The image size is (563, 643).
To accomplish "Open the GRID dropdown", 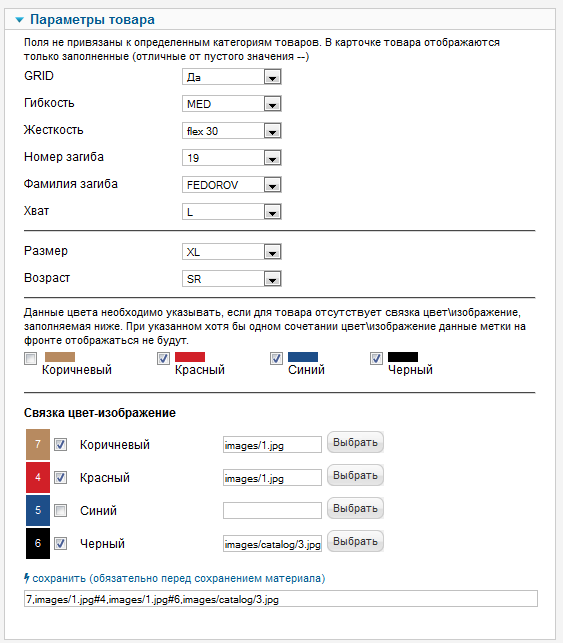I will (232, 77).
